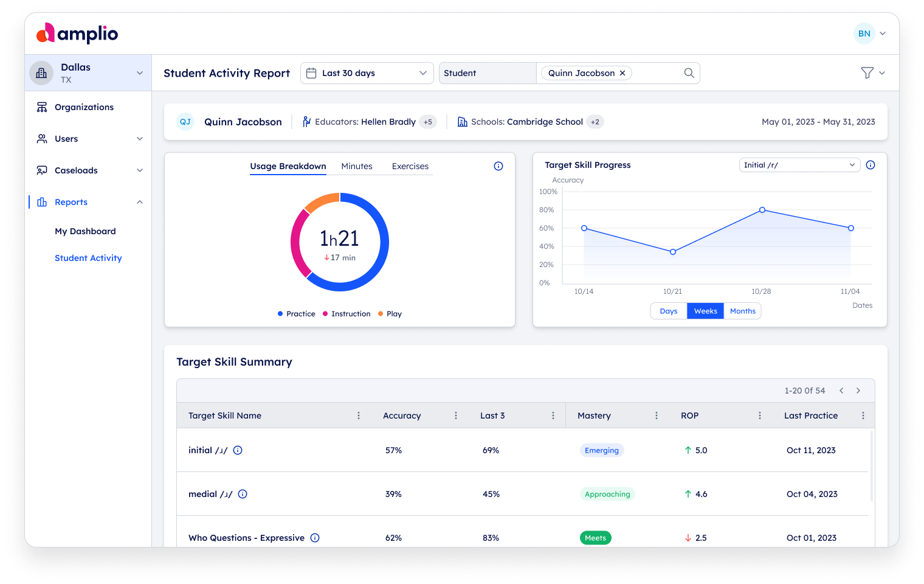
Task: Click the QJ student avatar
Action: [x=185, y=122]
